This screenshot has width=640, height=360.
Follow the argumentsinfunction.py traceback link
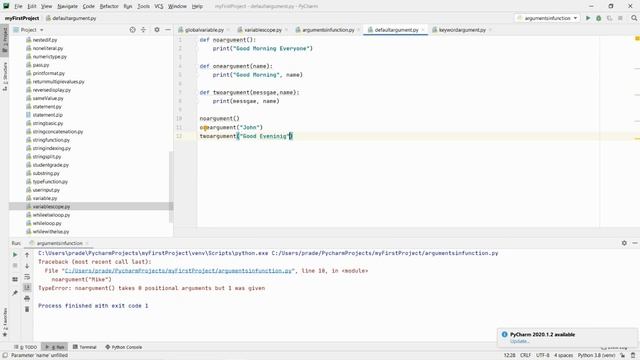click(x=178, y=271)
